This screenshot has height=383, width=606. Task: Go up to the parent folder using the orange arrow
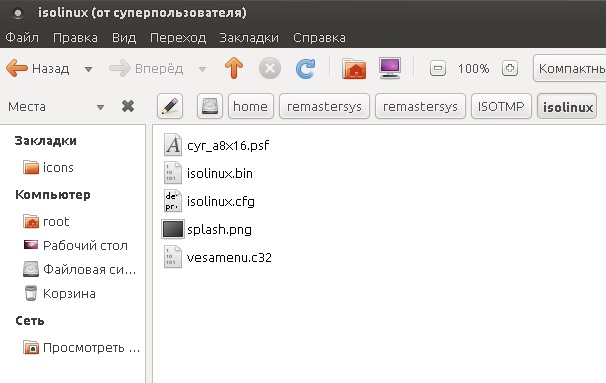pyautogui.click(x=234, y=68)
